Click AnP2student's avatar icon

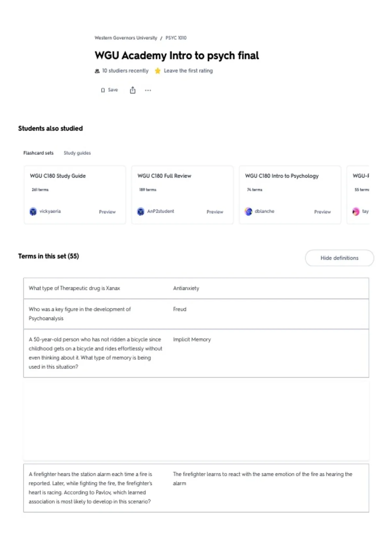(x=140, y=212)
